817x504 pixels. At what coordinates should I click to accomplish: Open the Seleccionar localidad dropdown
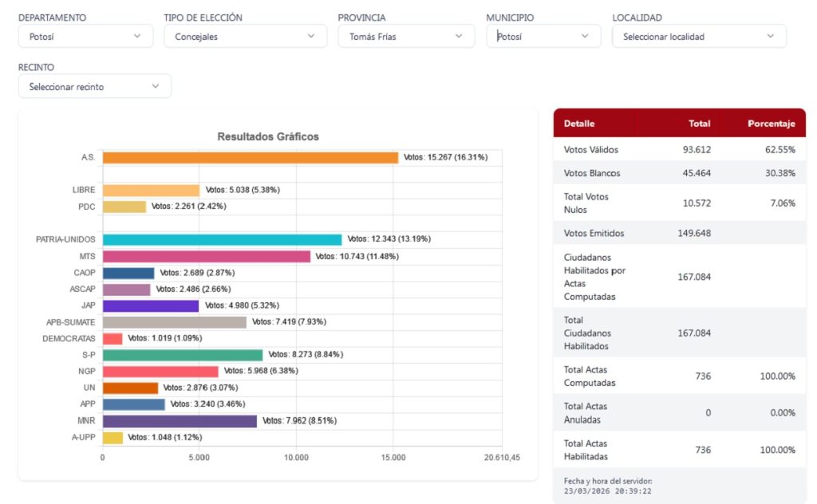[x=698, y=36]
